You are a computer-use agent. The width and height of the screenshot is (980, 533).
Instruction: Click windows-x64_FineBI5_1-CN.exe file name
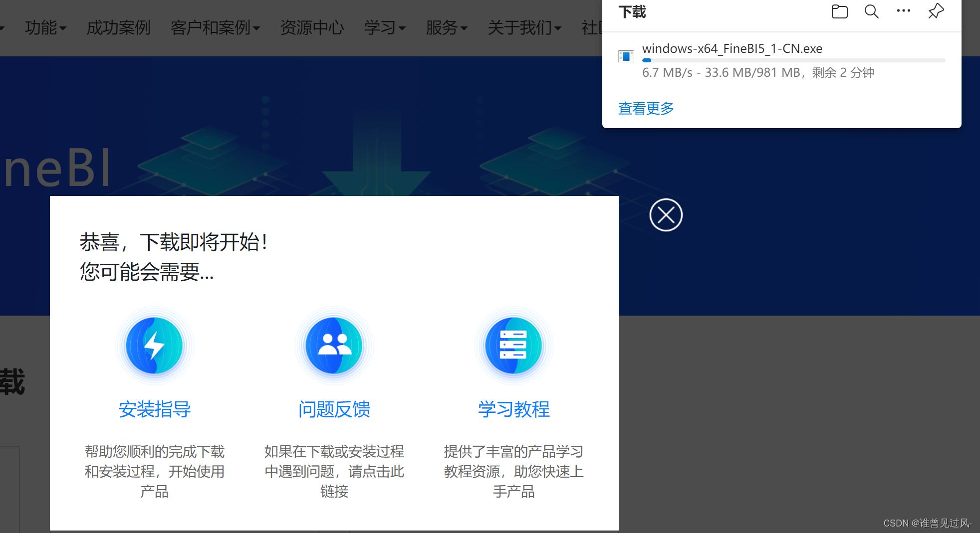click(732, 48)
